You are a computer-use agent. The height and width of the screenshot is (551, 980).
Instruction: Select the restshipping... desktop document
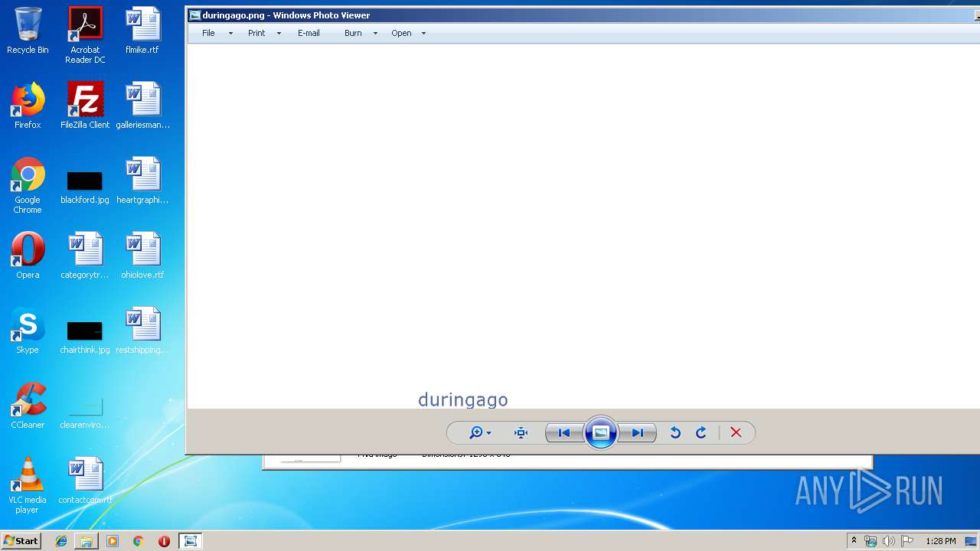[x=142, y=331]
